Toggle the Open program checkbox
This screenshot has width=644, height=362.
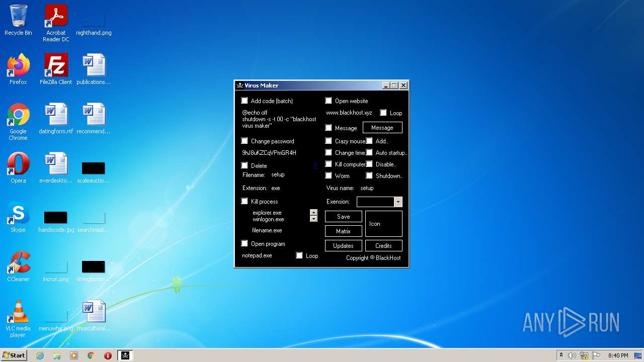point(245,243)
